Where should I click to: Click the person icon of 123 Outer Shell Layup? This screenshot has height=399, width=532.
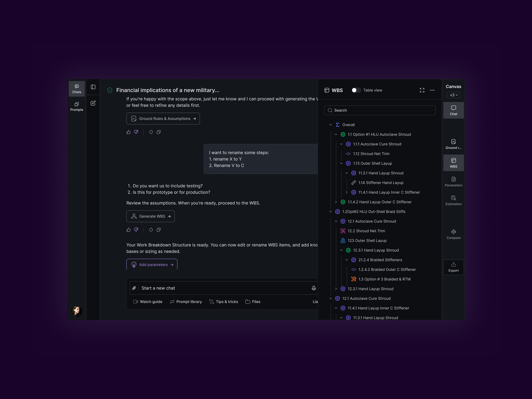343,240
